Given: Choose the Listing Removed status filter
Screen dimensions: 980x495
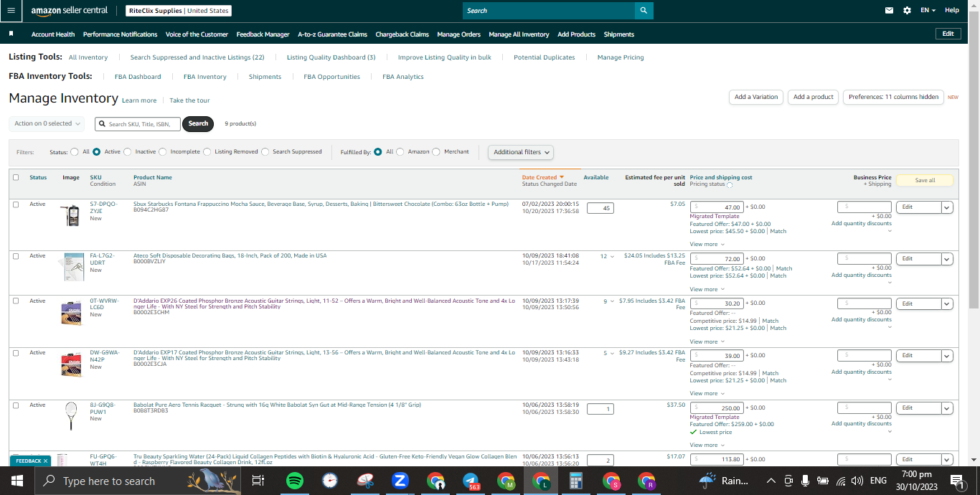Looking at the screenshot, I should coord(207,152).
